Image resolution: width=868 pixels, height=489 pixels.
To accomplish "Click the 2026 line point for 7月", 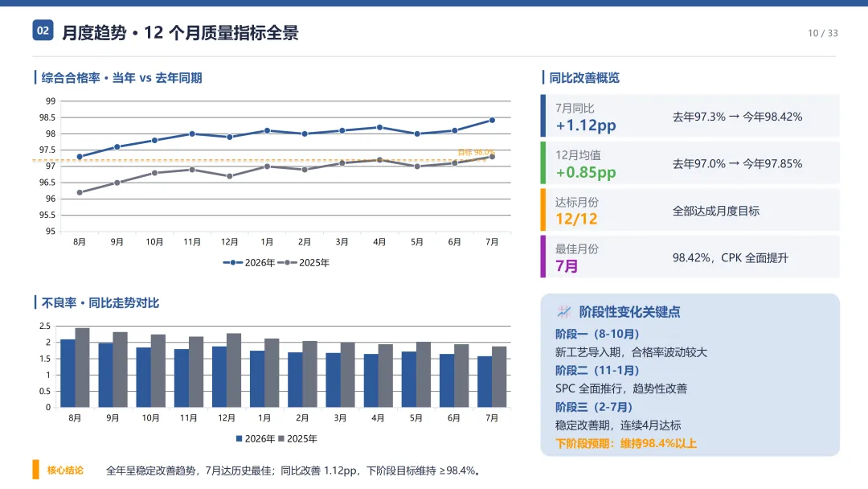I will (x=492, y=120).
